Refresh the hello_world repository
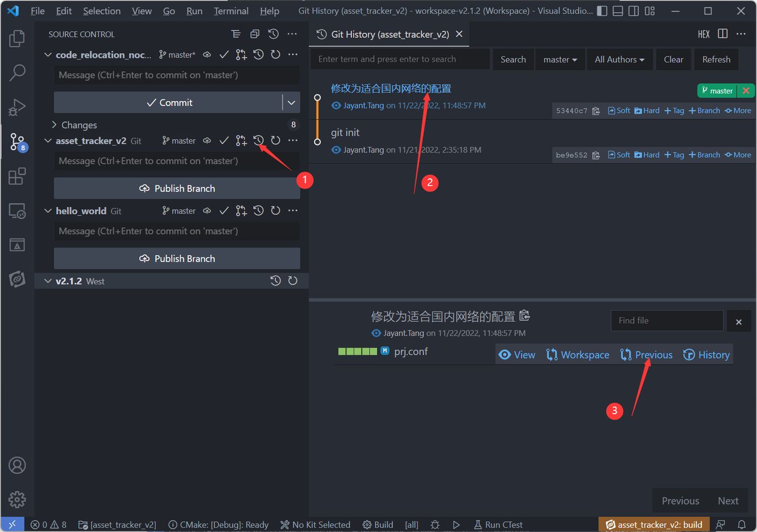 pos(276,211)
